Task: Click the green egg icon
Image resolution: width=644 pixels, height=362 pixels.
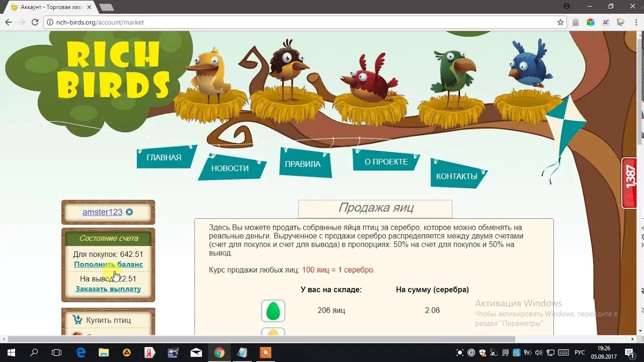Action: [x=273, y=311]
